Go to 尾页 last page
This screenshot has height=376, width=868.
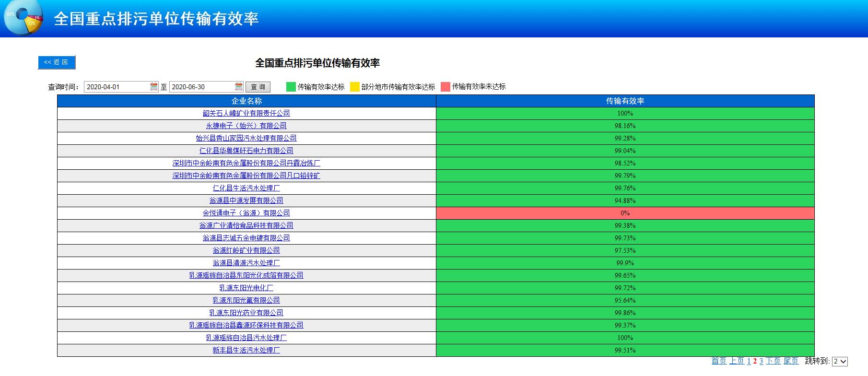(791, 361)
